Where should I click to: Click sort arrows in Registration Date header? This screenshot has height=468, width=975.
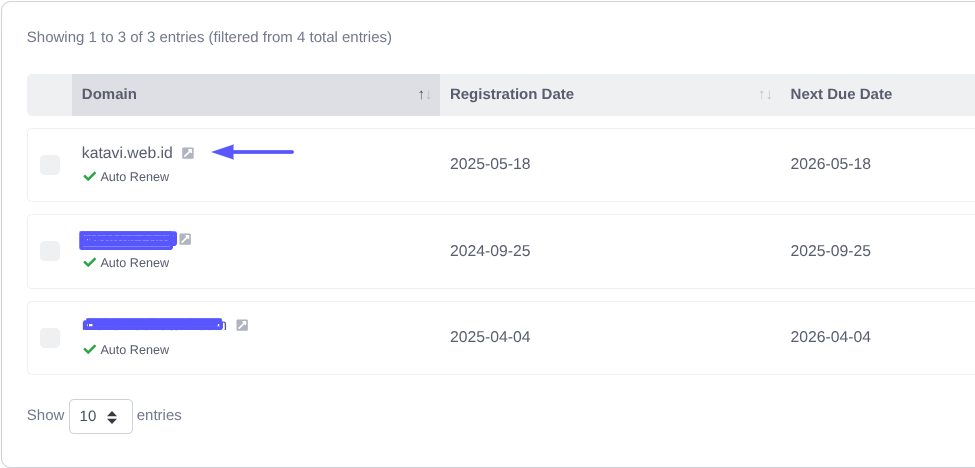coord(765,95)
